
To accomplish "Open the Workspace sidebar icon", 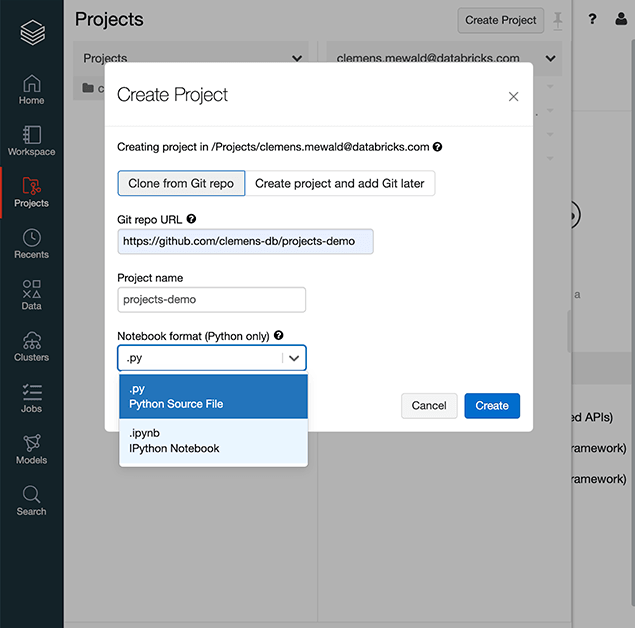I will click(32, 140).
